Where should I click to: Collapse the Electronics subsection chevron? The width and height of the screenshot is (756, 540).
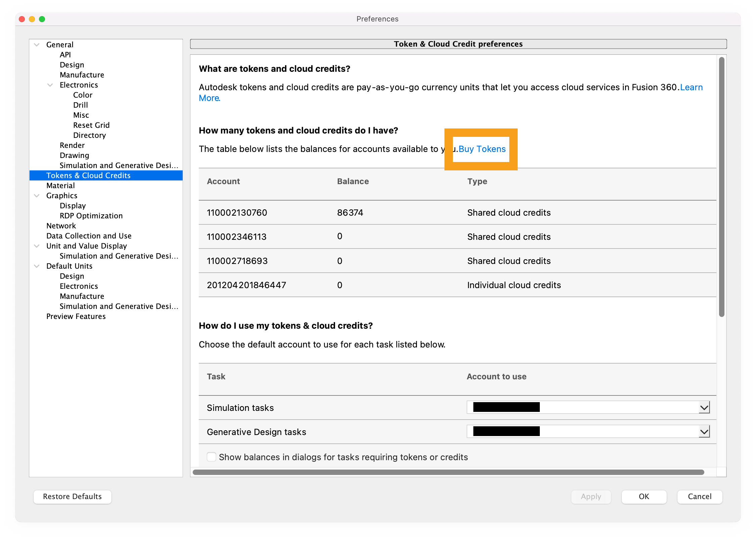(50, 85)
